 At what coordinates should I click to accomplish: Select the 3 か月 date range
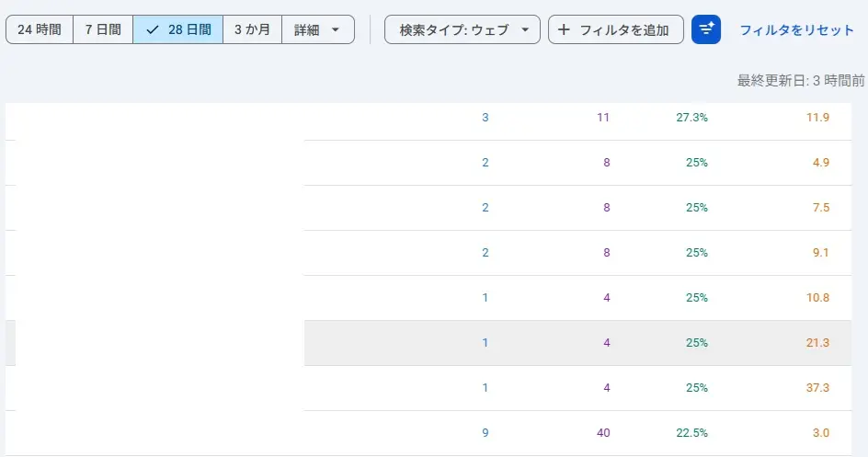pyautogui.click(x=253, y=29)
